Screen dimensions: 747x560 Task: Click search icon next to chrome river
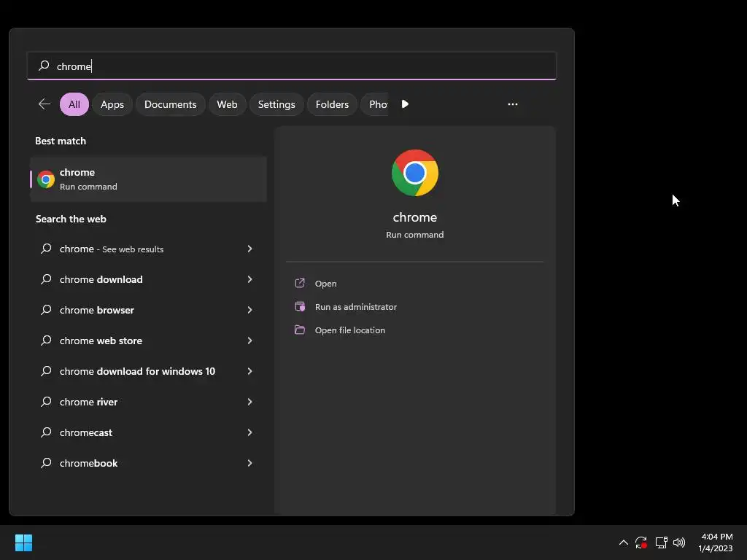[x=46, y=402]
